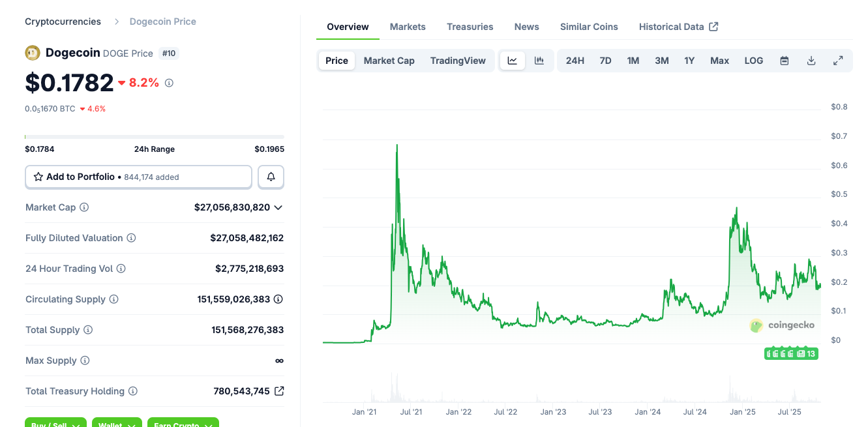Open the News tab
Screen dimensions: 868x427
point(526,27)
